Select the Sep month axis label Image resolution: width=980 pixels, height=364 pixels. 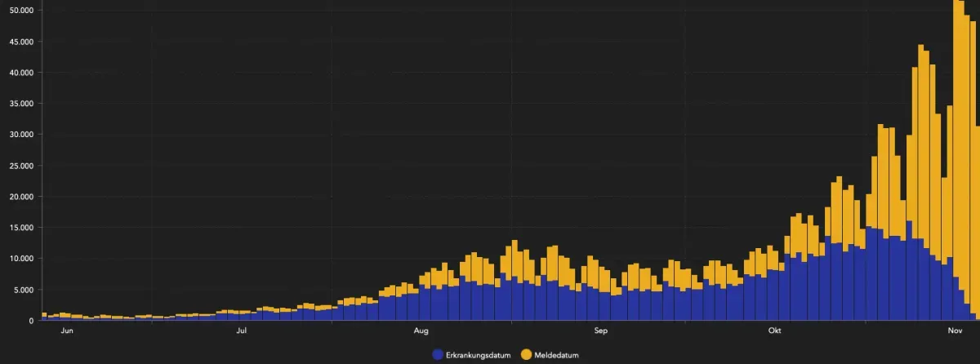[601, 331]
